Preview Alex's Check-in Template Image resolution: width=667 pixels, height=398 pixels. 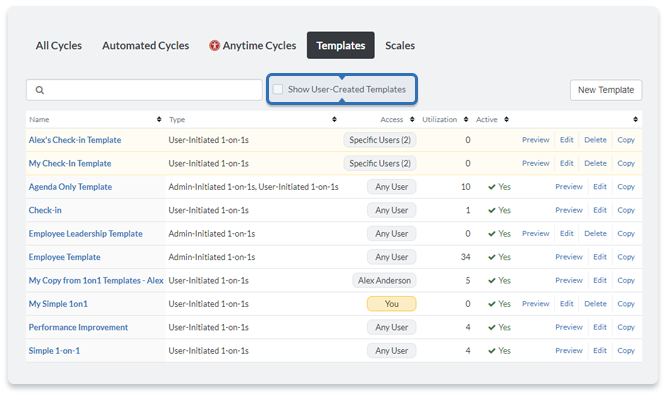[536, 140]
